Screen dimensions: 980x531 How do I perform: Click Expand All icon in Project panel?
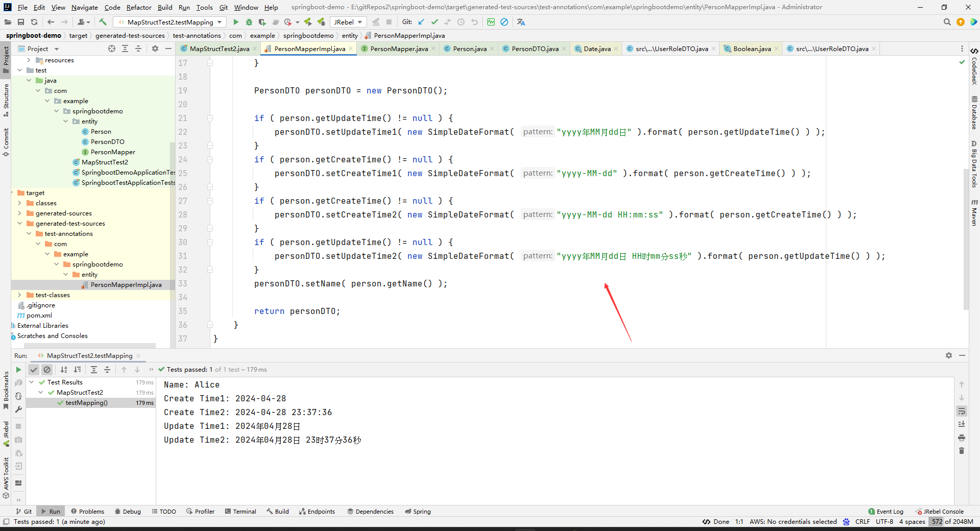pyautogui.click(x=125, y=49)
